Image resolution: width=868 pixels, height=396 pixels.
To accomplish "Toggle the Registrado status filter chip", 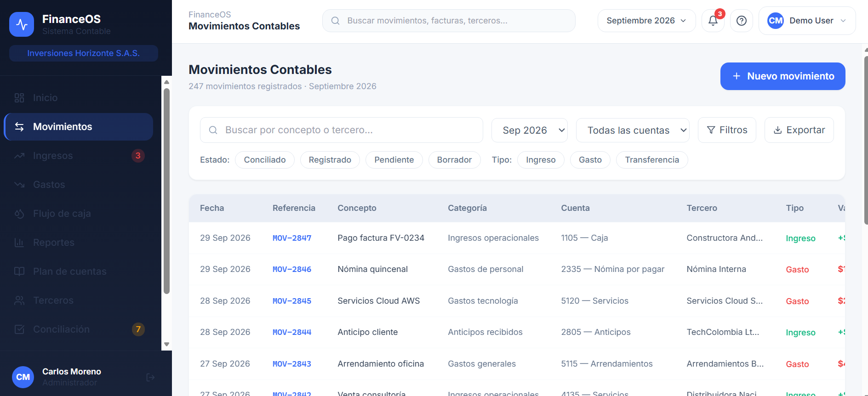I will 330,160.
